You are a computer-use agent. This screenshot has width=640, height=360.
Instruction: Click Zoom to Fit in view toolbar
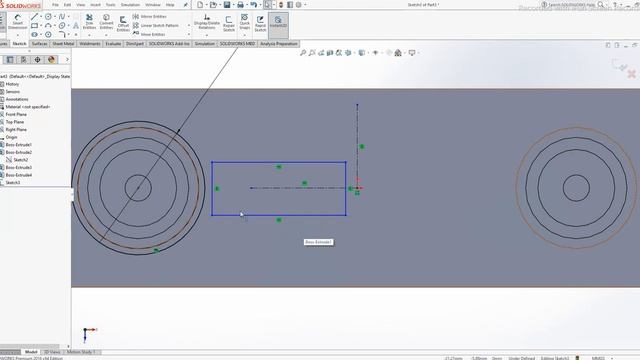click(x=303, y=53)
